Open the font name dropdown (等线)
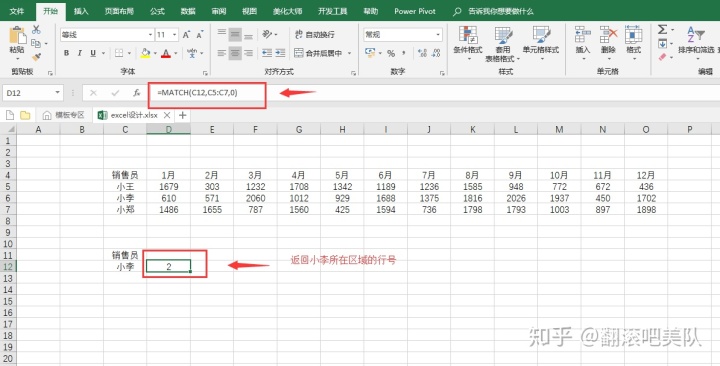Viewport: 720px width, 366px height. tap(150, 35)
